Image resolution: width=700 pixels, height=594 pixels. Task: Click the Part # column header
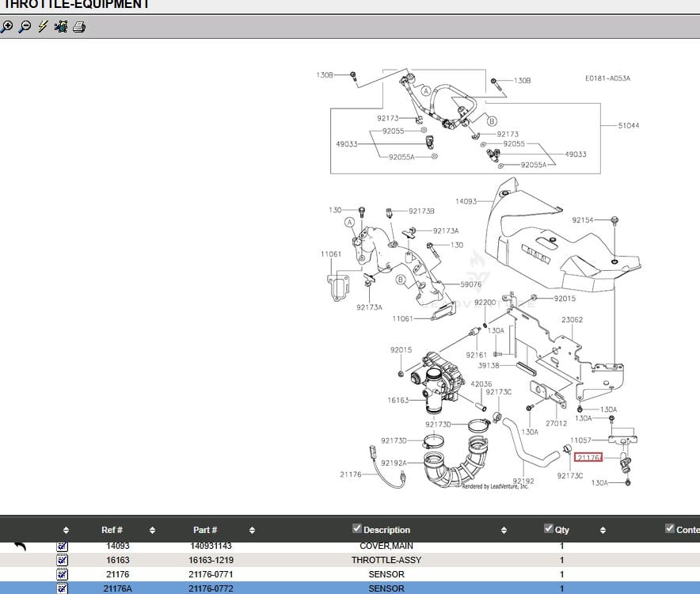[205, 530]
